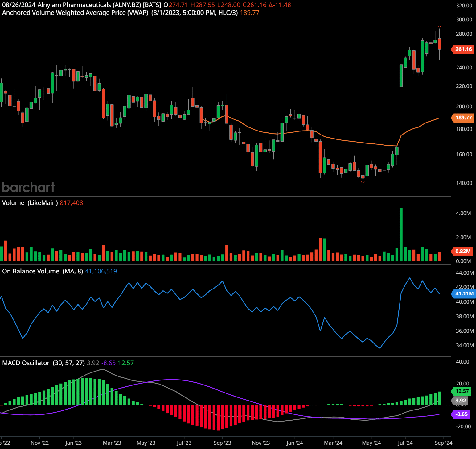This screenshot has height=449, width=476.
Task: Click the 300.00 price axis tick
Action: [464, 19]
